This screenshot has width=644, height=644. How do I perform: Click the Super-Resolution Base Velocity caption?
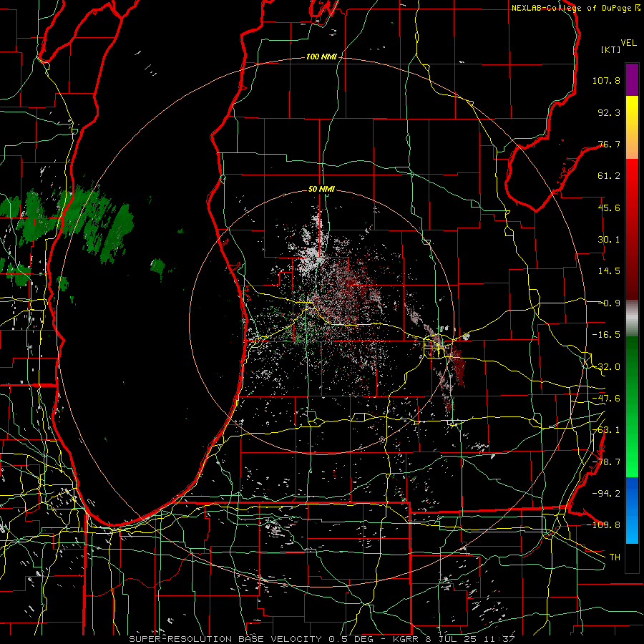322,639
